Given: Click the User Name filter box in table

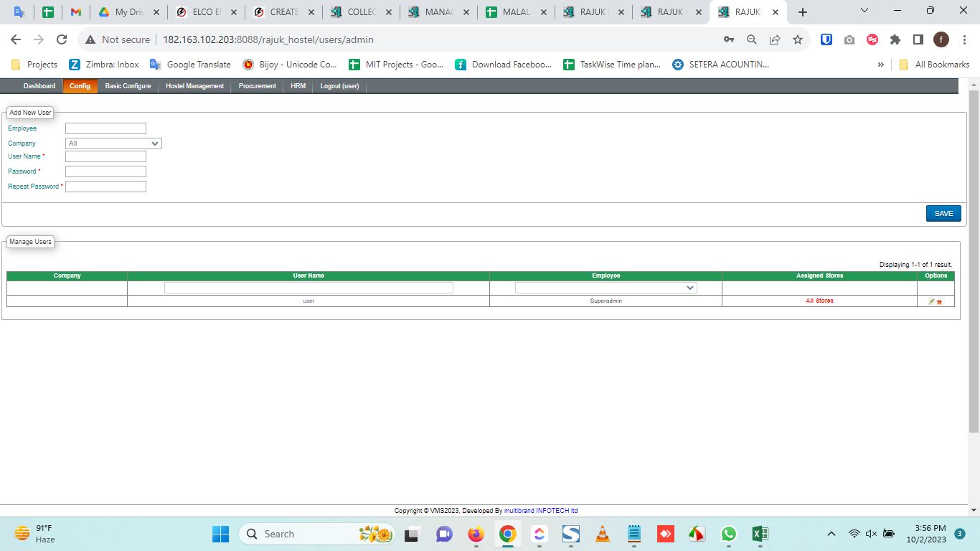Looking at the screenshot, I should 308,288.
